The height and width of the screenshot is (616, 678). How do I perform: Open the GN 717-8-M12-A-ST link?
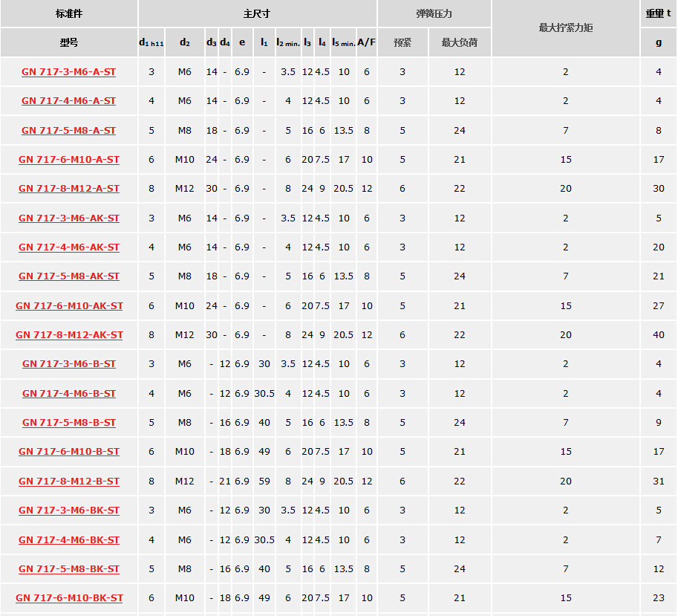pos(69,189)
